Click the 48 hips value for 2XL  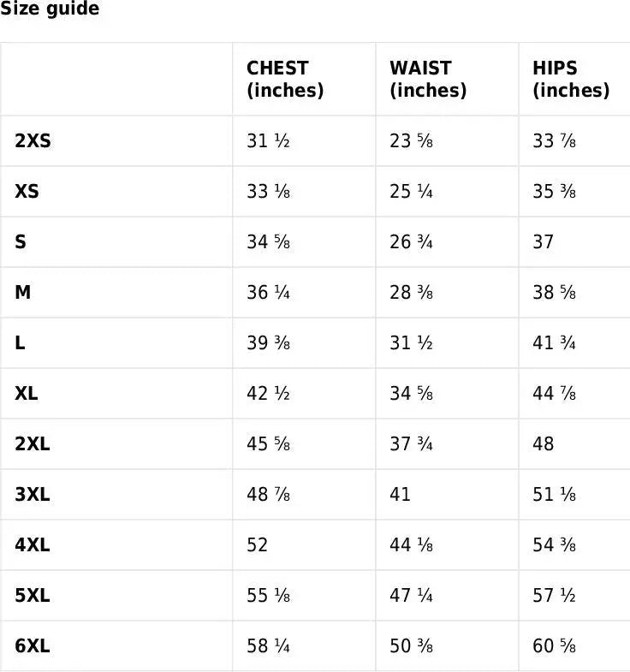(x=544, y=444)
